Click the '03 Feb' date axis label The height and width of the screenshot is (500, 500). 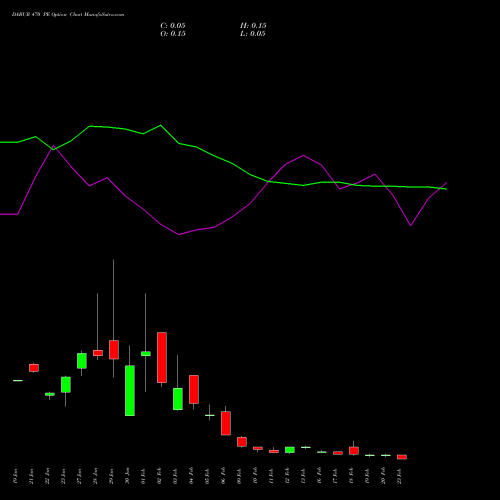175,476
